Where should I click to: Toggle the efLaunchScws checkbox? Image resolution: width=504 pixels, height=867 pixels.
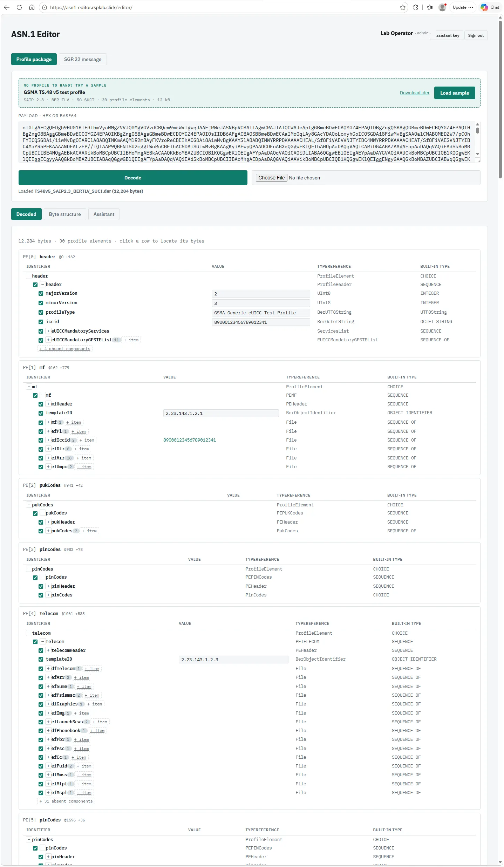click(x=41, y=722)
